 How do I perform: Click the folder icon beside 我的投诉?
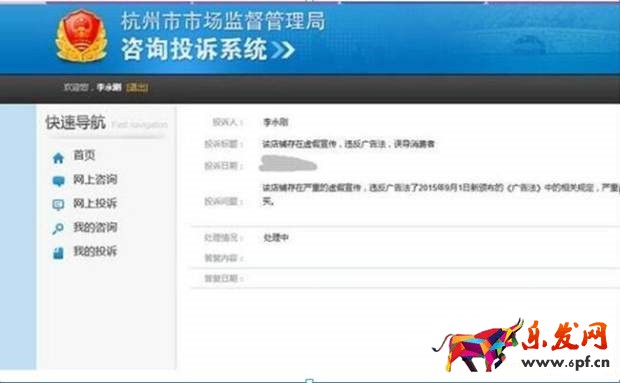pyautogui.click(x=58, y=253)
